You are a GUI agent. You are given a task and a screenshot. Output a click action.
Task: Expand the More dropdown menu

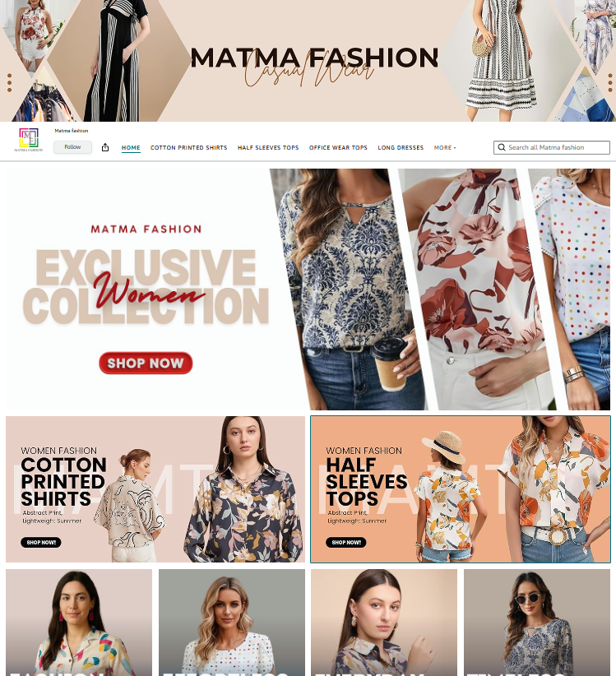(444, 147)
